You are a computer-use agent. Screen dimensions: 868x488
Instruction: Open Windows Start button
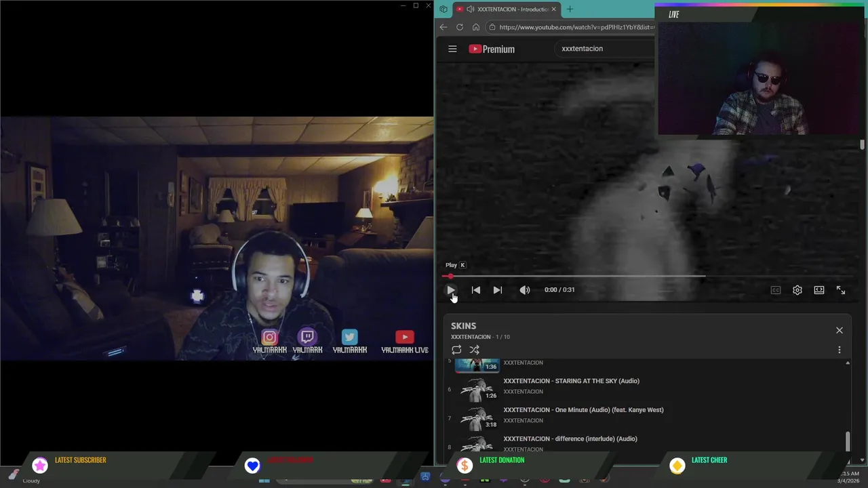click(x=264, y=480)
